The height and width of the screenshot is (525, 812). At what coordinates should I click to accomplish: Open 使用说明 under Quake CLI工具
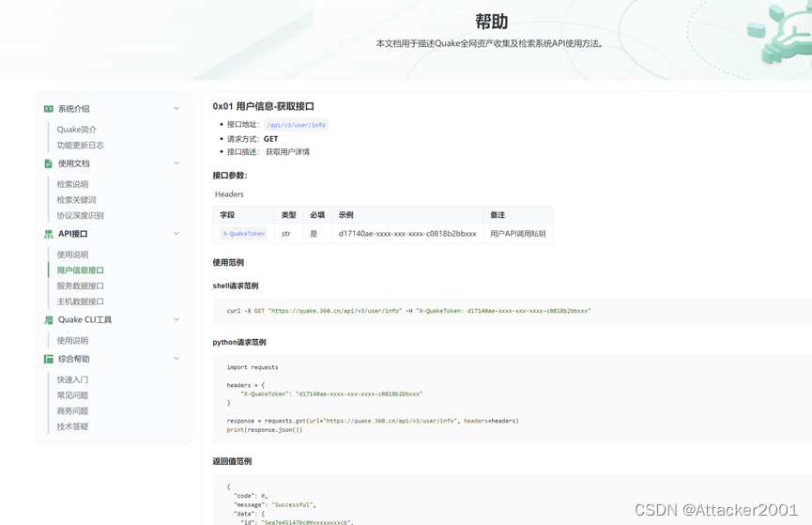coord(72,341)
